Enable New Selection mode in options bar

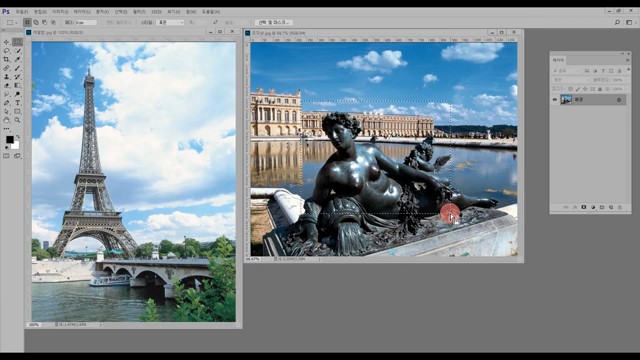(x=27, y=22)
